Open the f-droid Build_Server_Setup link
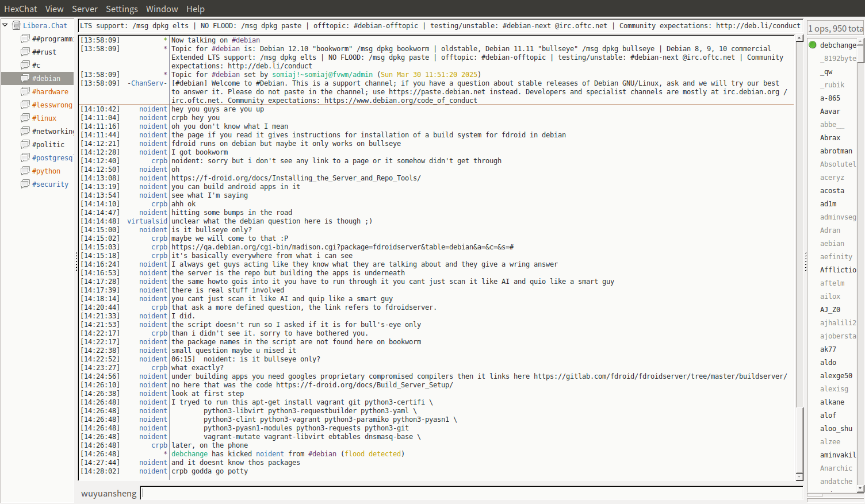The height and width of the screenshot is (504, 865). click(x=365, y=385)
